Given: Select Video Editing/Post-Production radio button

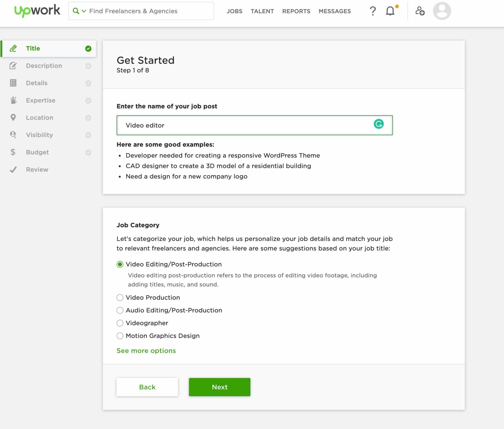Looking at the screenshot, I should 120,264.
